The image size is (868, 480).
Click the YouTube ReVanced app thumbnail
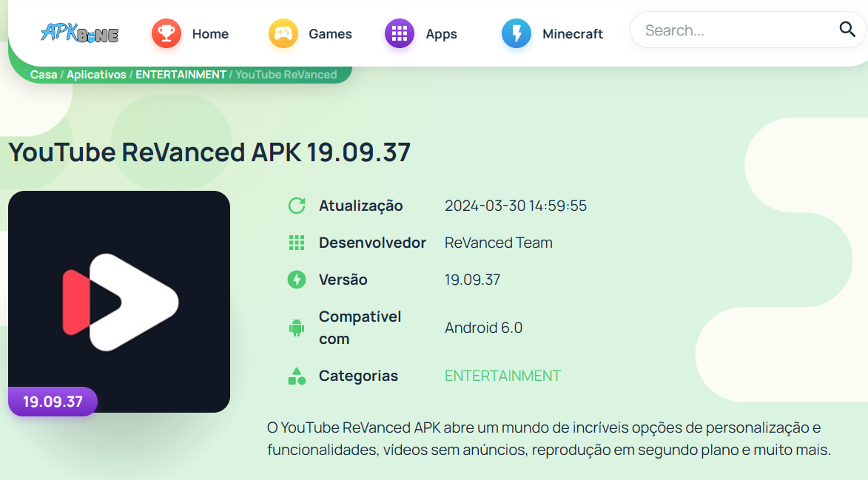coord(119,301)
